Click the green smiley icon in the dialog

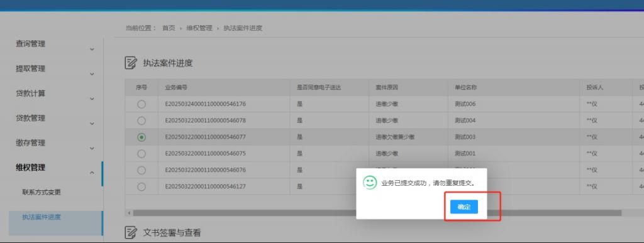pos(370,182)
